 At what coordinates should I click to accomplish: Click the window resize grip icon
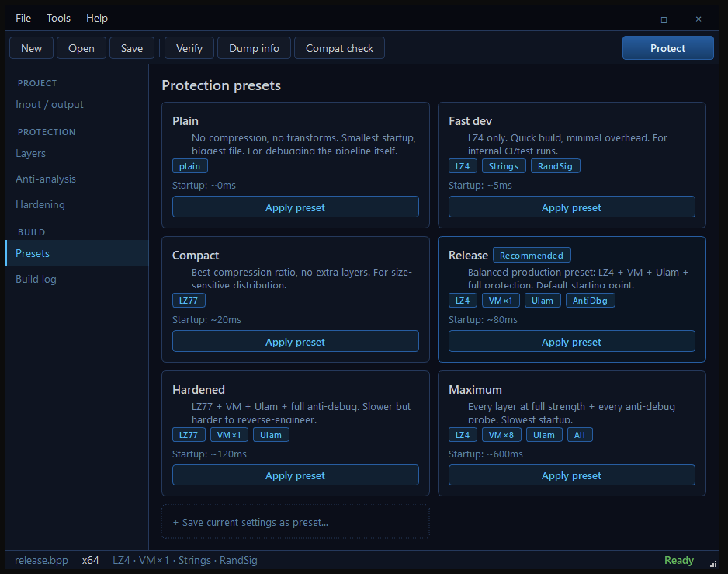tap(713, 564)
